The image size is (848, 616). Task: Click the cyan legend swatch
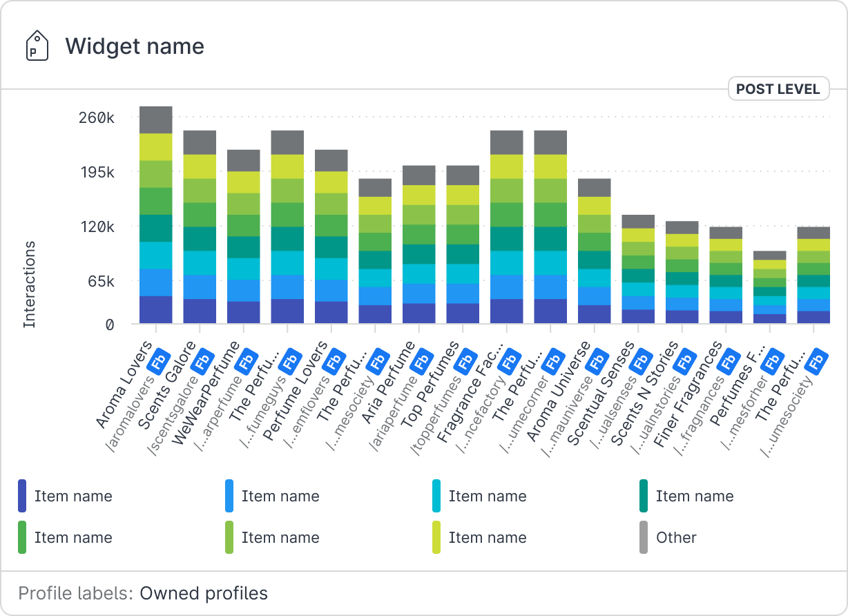click(x=436, y=496)
